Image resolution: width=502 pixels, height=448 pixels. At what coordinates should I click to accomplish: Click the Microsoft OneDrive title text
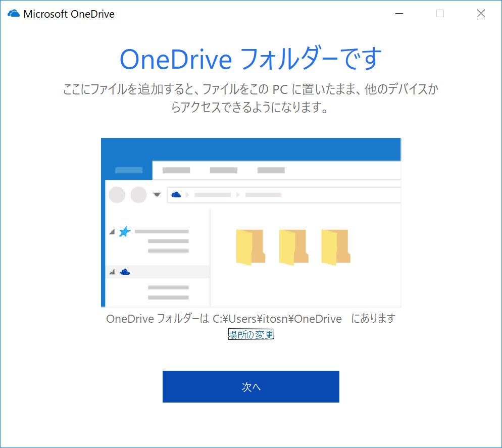(x=69, y=14)
